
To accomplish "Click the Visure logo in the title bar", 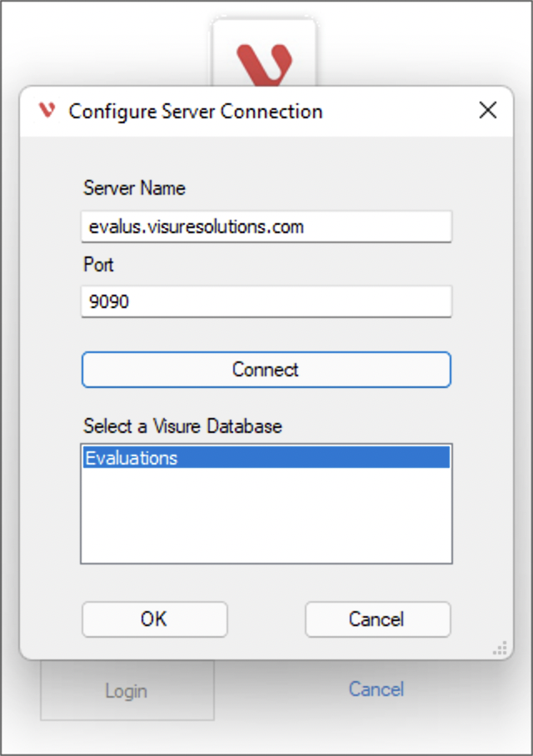I will pyautogui.click(x=47, y=111).
